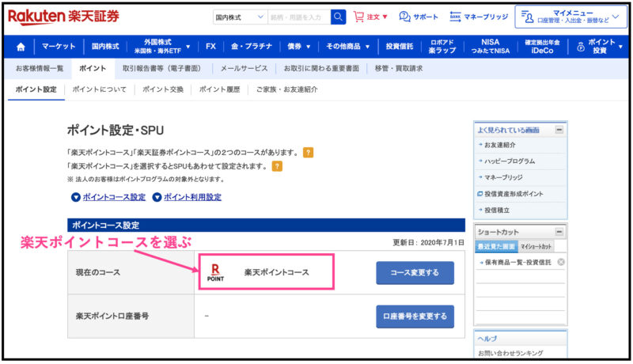Open the iDeCo menu item
633x364 pixels.
click(542, 47)
